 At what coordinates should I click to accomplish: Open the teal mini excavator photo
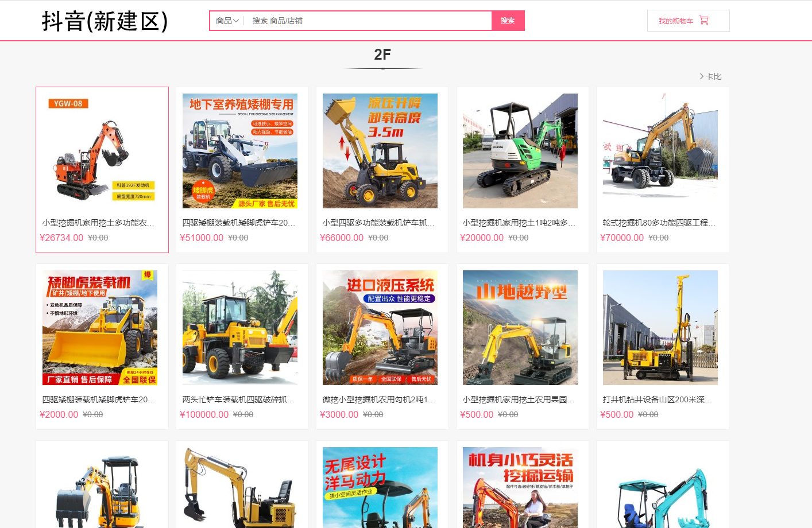point(660,487)
